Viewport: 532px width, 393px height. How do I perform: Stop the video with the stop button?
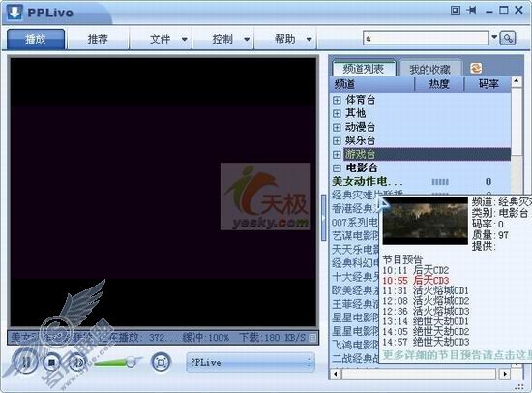point(51,363)
